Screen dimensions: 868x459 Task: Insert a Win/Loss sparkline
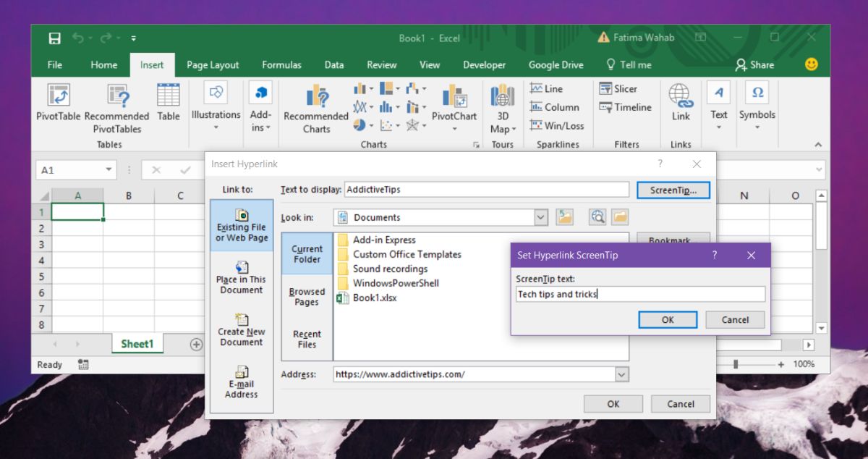point(556,125)
